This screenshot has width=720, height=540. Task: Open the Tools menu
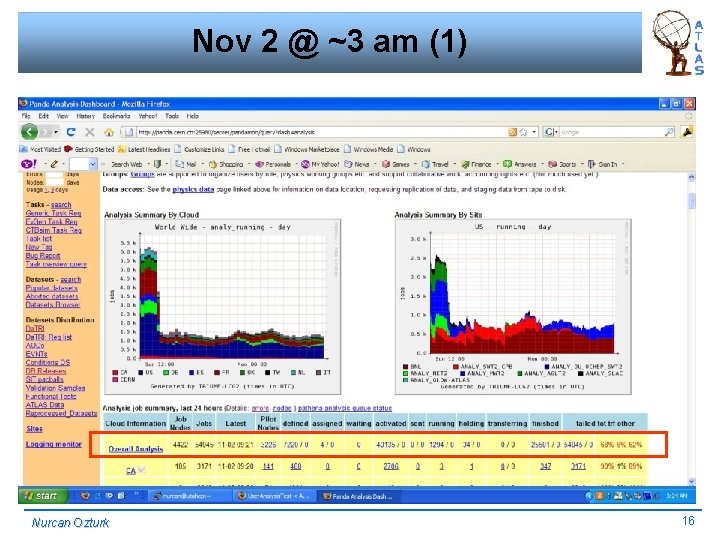tap(172, 116)
